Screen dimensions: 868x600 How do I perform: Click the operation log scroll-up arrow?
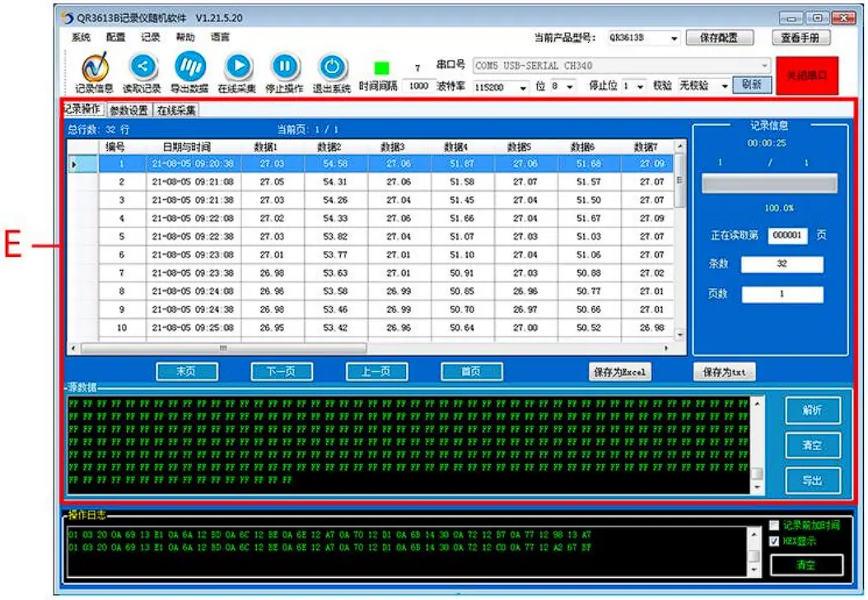point(754,534)
